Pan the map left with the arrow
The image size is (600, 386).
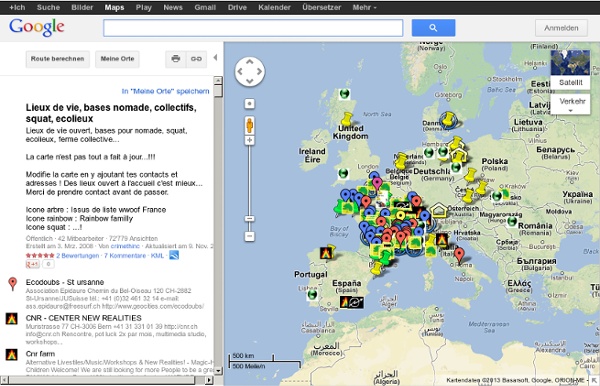click(x=240, y=71)
